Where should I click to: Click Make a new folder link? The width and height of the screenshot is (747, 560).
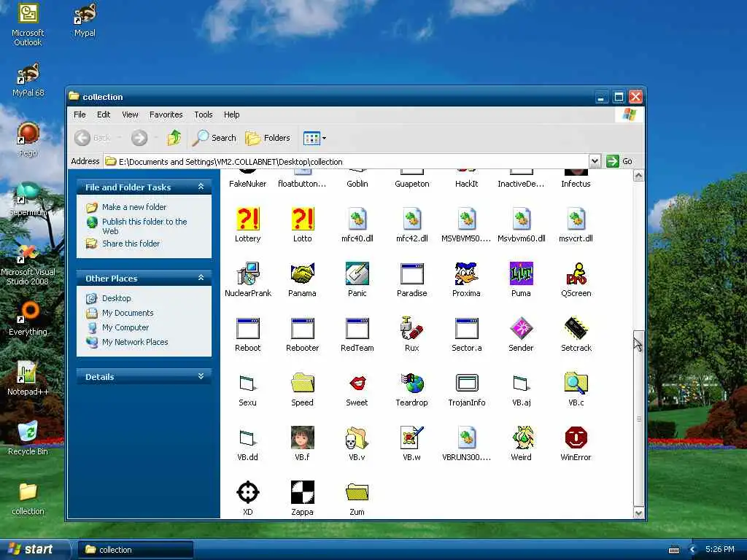tap(134, 207)
